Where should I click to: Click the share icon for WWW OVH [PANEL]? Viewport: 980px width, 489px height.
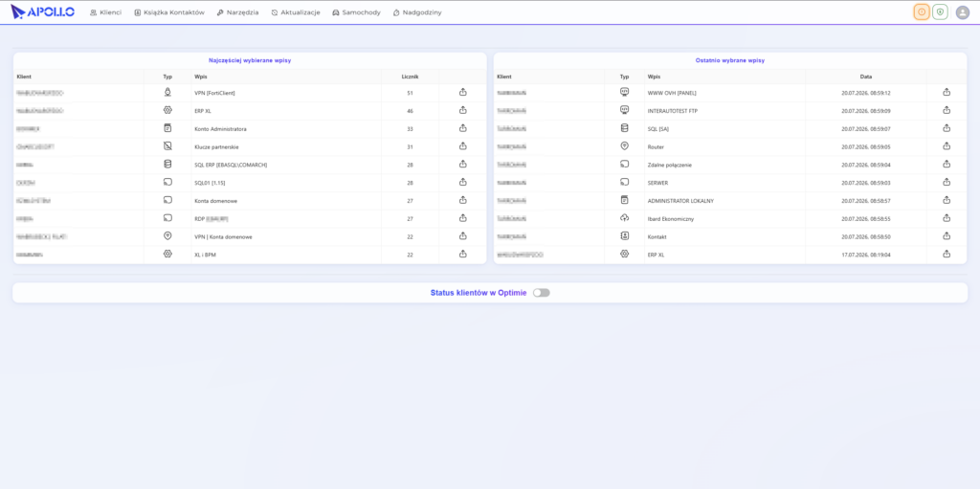947,93
